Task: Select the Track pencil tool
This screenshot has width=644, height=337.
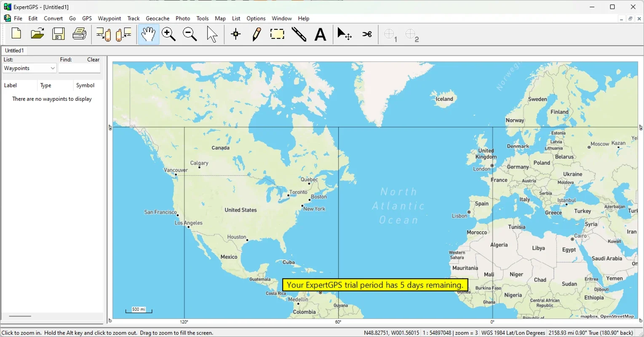Action: 257,35
